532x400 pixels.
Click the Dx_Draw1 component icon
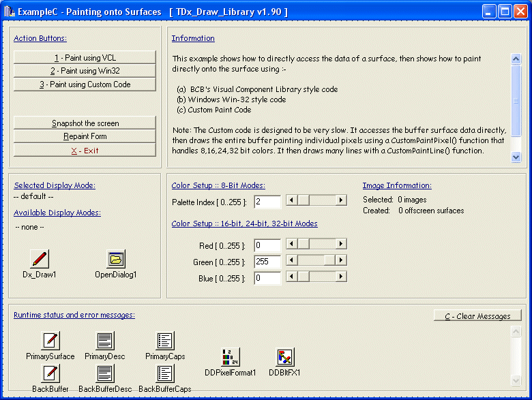pos(40,259)
